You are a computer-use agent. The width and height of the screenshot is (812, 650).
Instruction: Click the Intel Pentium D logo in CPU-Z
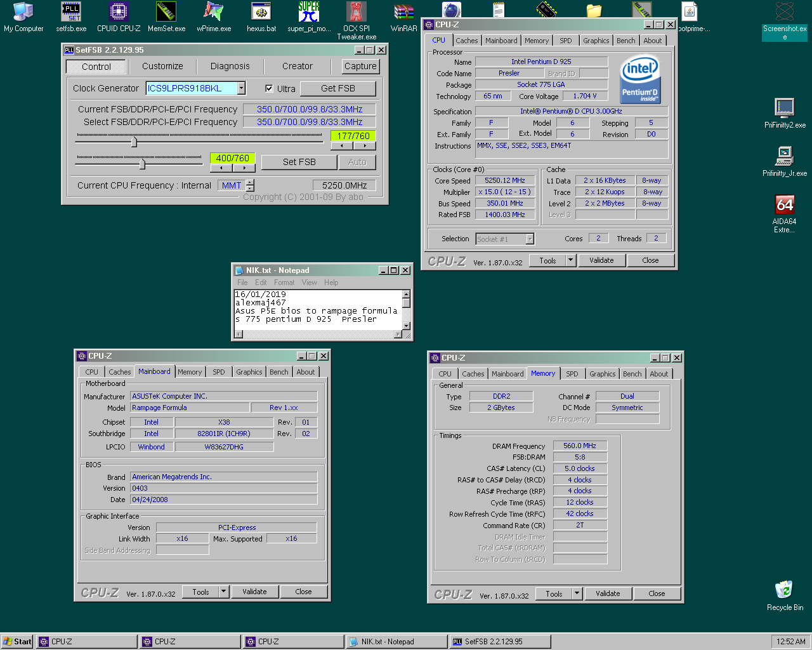[x=640, y=79]
